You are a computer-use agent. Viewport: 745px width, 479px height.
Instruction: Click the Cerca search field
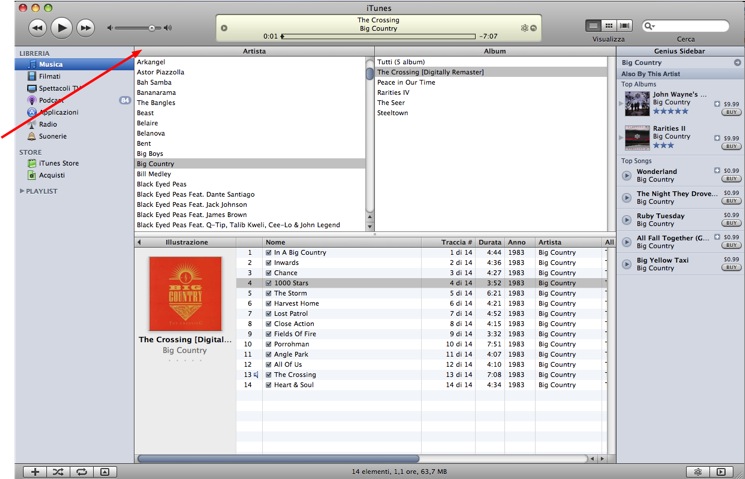coord(685,26)
